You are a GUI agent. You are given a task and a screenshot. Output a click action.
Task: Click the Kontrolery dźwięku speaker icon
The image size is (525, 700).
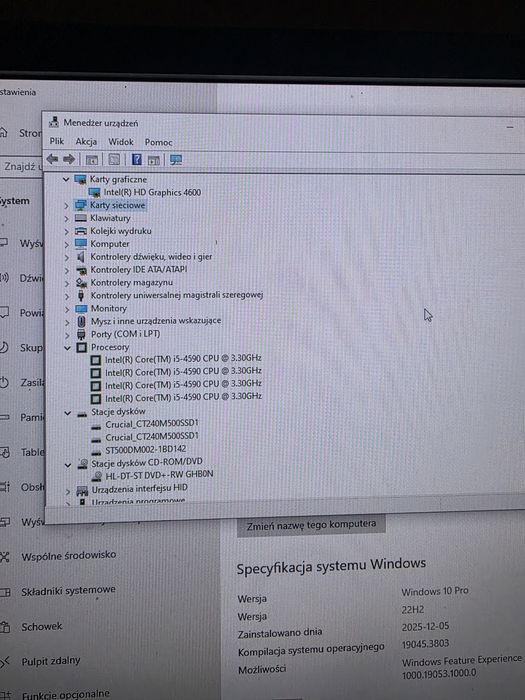(81, 257)
